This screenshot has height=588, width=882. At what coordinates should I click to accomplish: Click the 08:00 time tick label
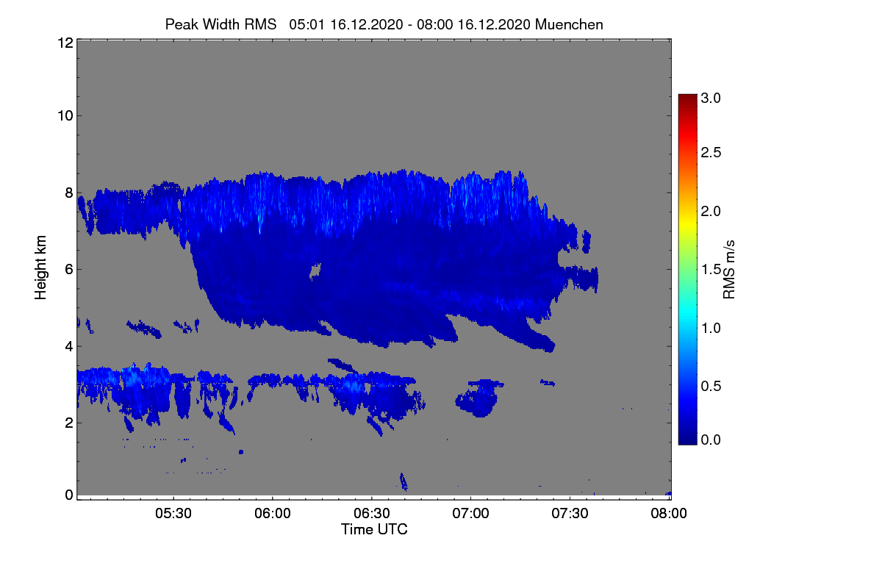(669, 514)
